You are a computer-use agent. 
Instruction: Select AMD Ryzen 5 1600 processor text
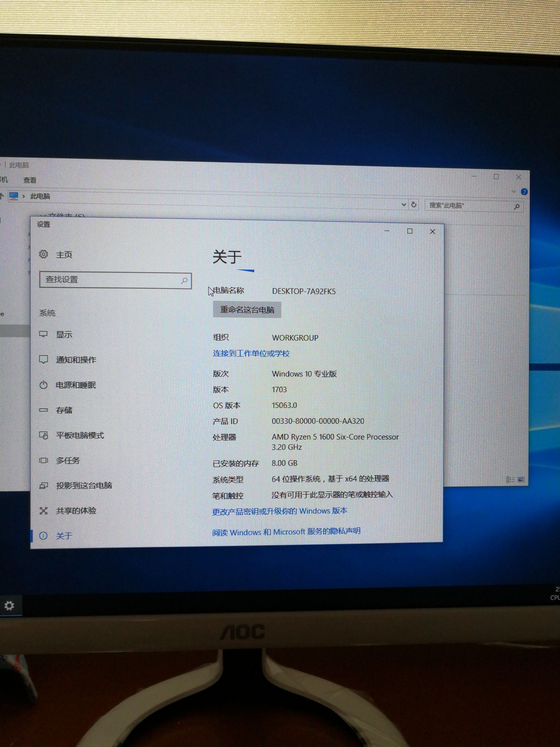pyautogui.click(x=335, y=442)
